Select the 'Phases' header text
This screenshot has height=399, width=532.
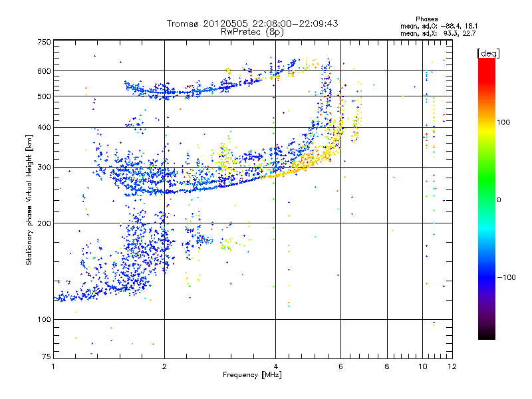pos(426,19)
